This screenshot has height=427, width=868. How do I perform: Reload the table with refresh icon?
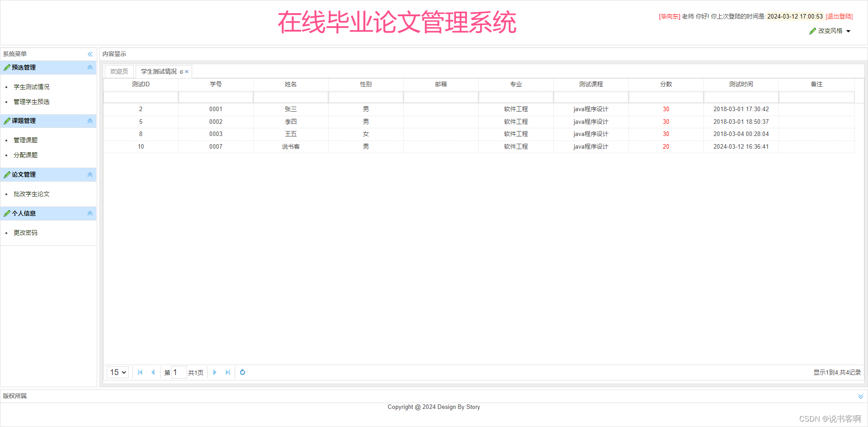click(242, 372)
